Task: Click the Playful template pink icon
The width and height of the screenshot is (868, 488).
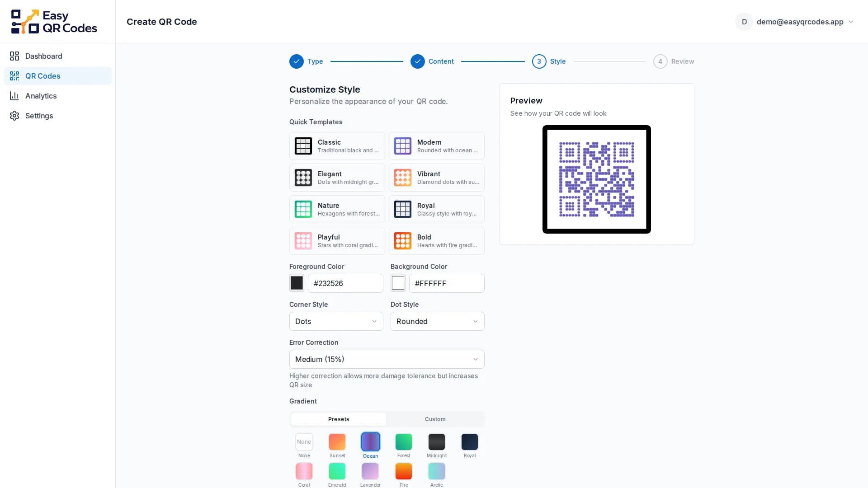Action: click(303, 241)
